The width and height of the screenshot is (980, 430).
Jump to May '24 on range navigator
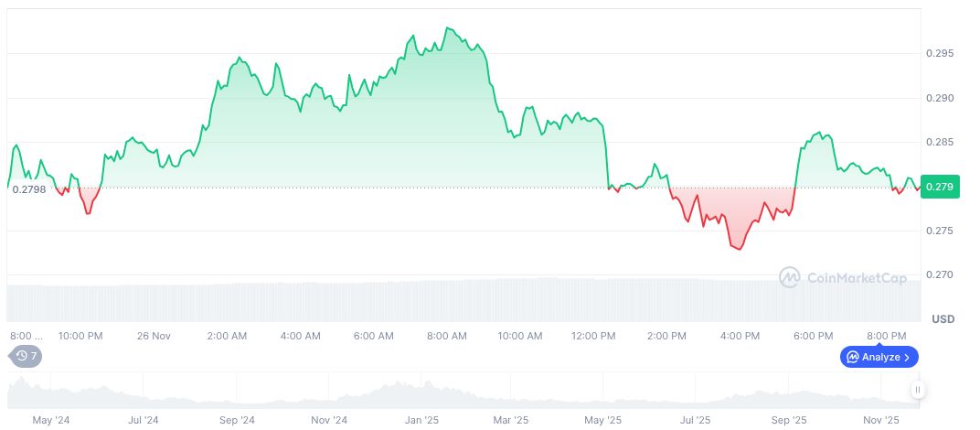coord(51,420)
